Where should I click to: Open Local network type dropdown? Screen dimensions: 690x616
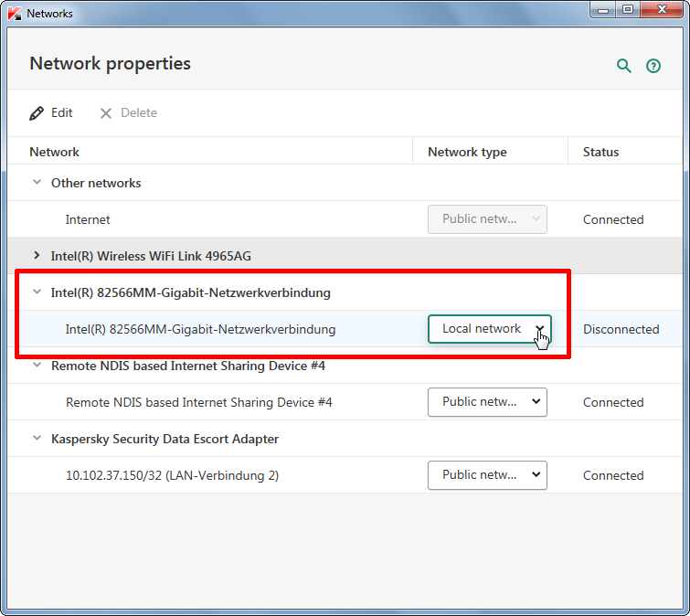click(489, 329)
